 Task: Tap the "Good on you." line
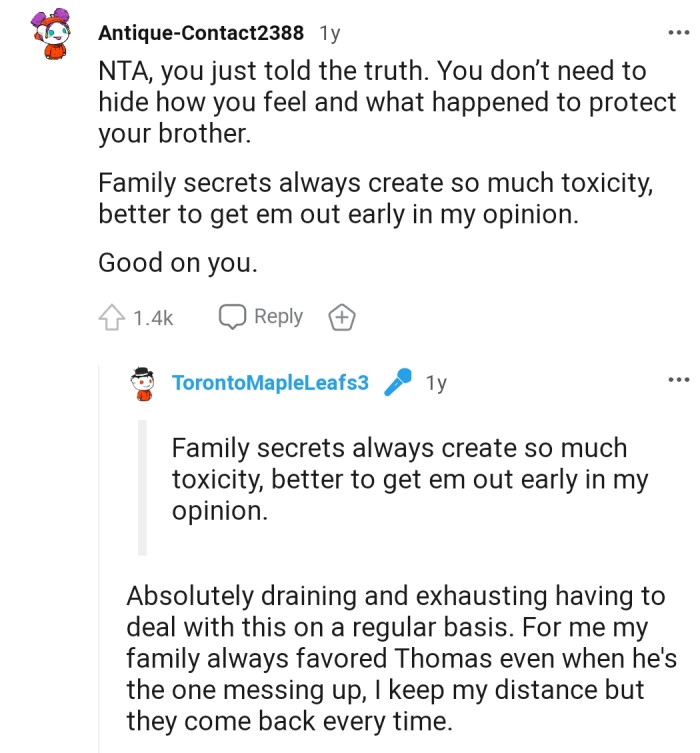[x=177, y=263]
